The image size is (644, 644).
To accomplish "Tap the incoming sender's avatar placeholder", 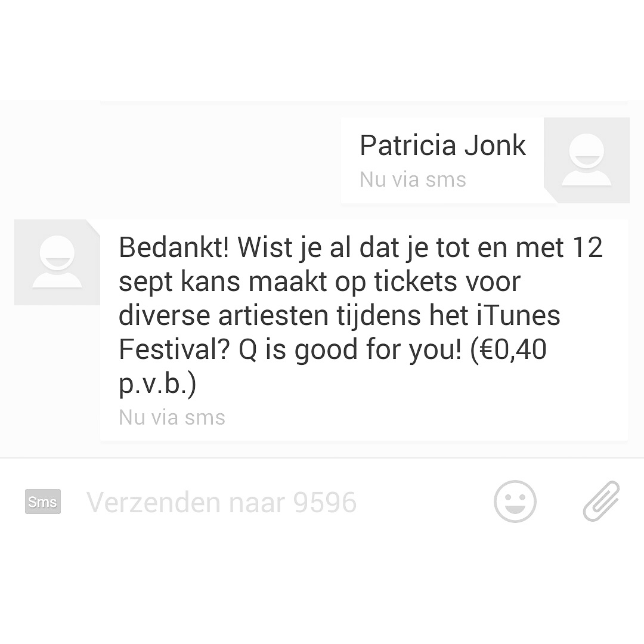I will pos(57,262).
